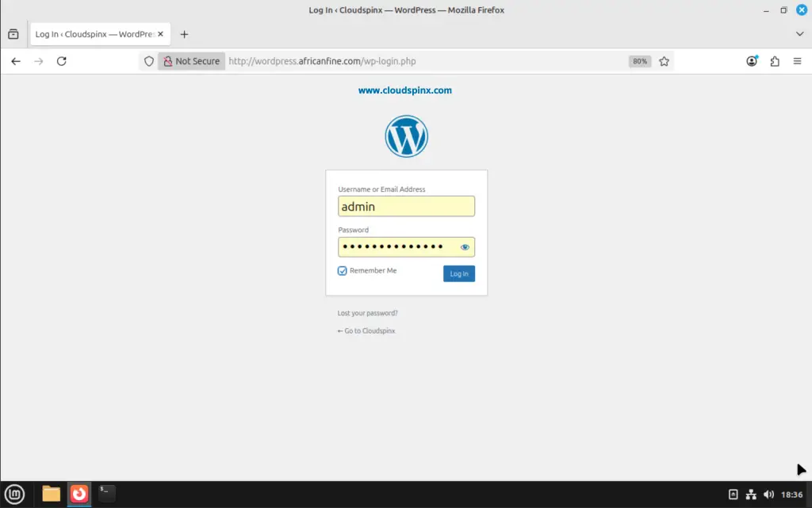Click inside the Username or Email field
This screenshot has height=508, width=812.
pos(406,206)
